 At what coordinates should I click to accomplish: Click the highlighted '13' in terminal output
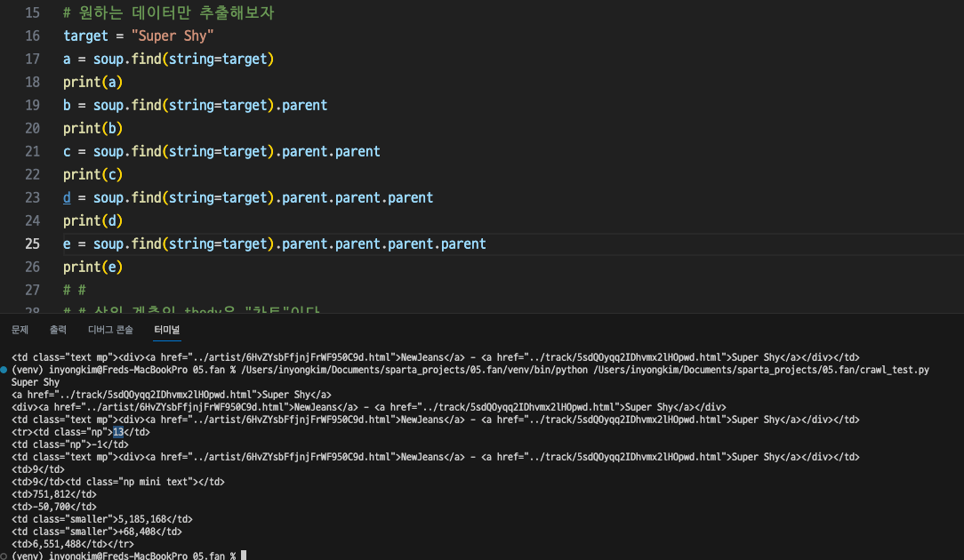[x=118, y=432]
